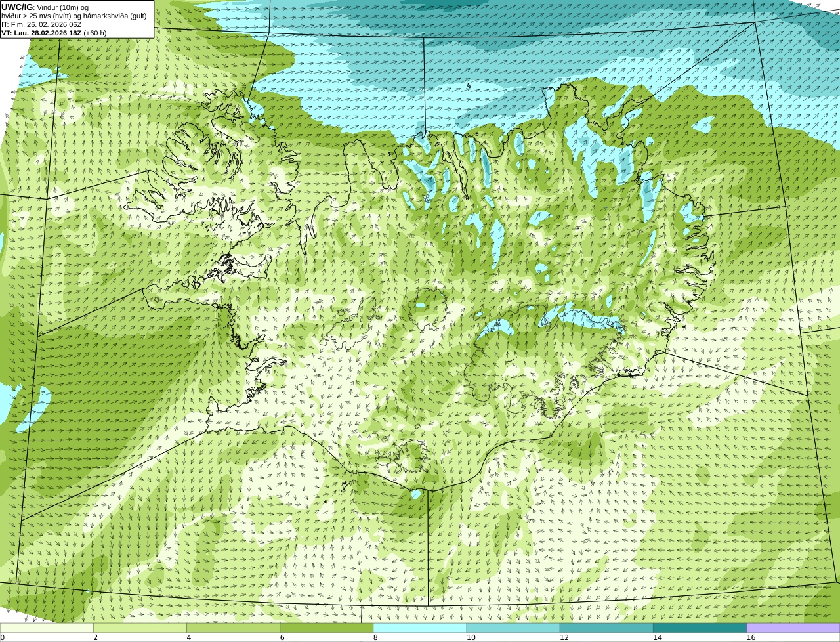Click the 12–14 m/s teal legend swatch
This screenshot has width=840, height=642.
pyautogui.click(x=606, y=628)
